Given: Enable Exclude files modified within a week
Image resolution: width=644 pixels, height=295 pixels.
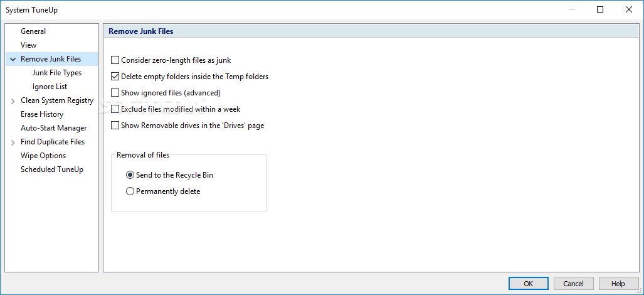Looking at the screenshot, I should point(115,109).
